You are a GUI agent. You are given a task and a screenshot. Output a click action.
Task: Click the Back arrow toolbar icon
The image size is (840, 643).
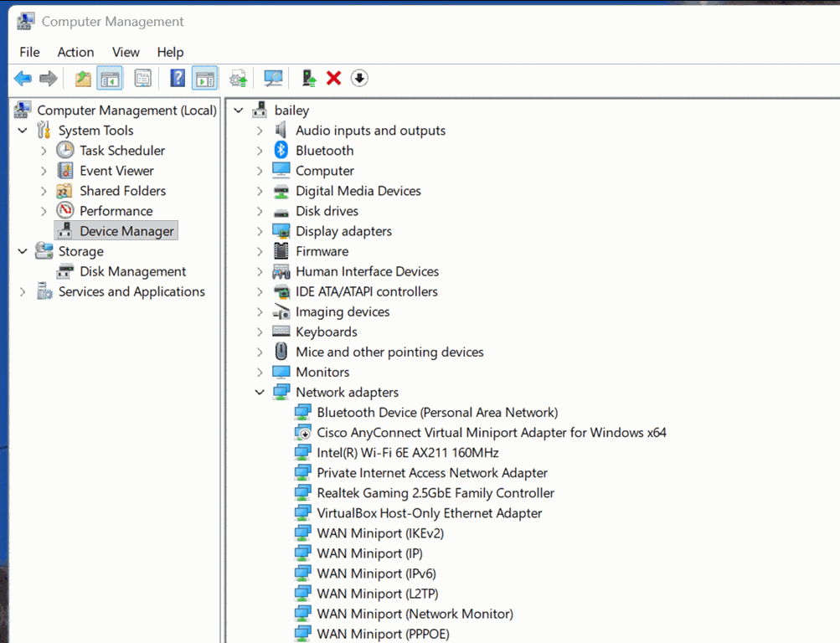[x=23, y=79]
